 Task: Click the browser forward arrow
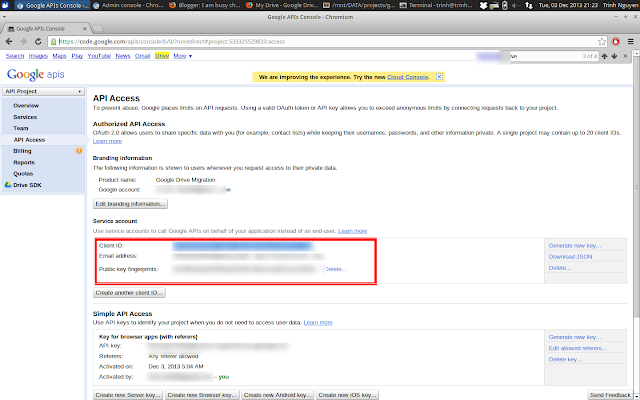24,42
